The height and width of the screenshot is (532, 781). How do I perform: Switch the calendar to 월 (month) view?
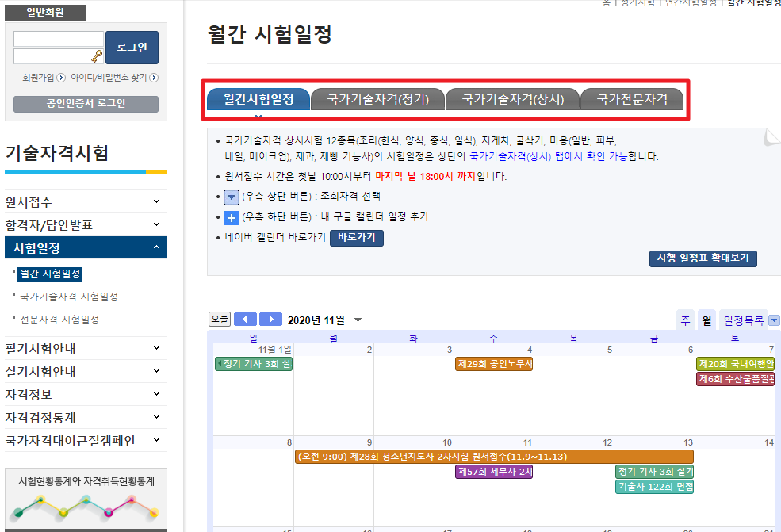pyautogui.click(x=706, y=319)
